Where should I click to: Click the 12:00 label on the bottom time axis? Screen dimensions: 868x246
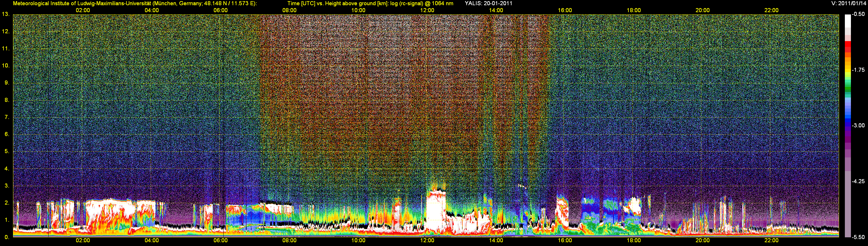tap(427, 241)
